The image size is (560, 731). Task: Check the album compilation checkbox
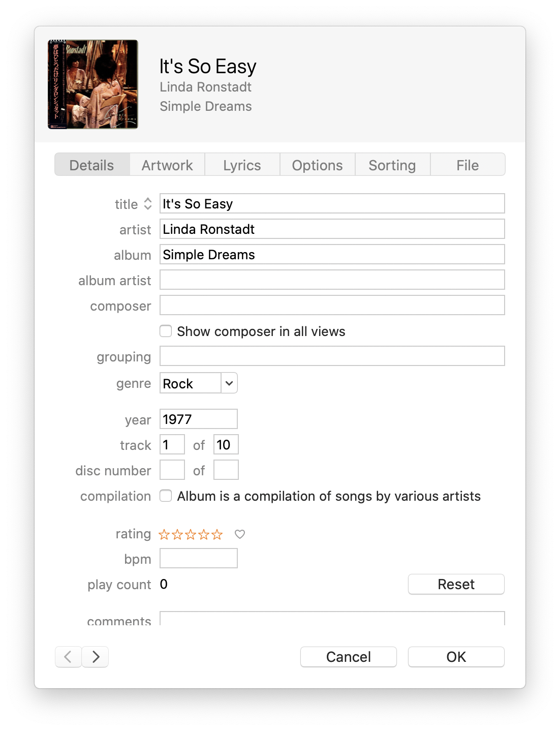click(166, 496)
